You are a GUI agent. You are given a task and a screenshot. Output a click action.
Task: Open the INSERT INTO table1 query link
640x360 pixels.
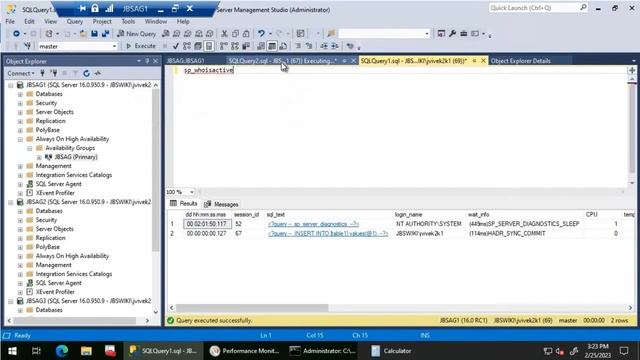328,233
